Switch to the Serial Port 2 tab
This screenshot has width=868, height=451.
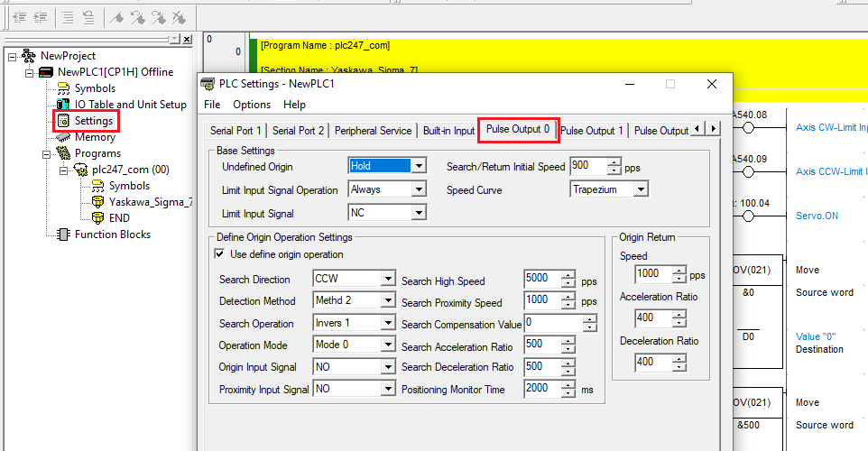tap(298, 131)
